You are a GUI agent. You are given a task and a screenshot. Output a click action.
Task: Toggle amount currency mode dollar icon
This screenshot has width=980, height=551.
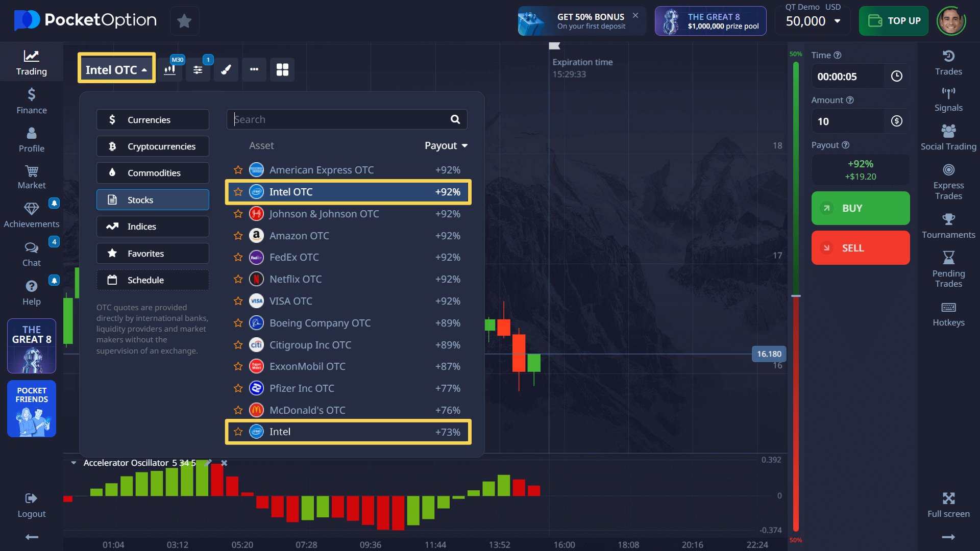click(x=897, y=121)
